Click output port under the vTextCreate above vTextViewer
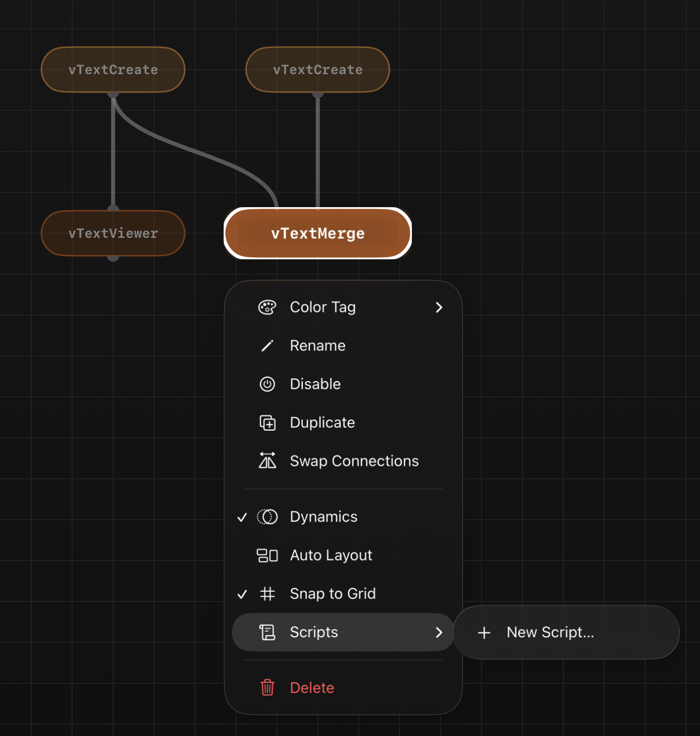700x736 pixels. (x=113, y=94)
